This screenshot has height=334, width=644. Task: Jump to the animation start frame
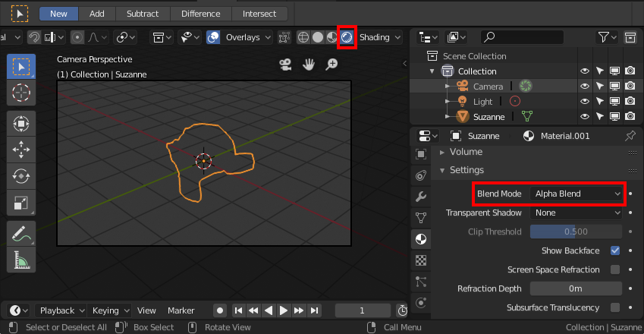[x=238, y=310]
